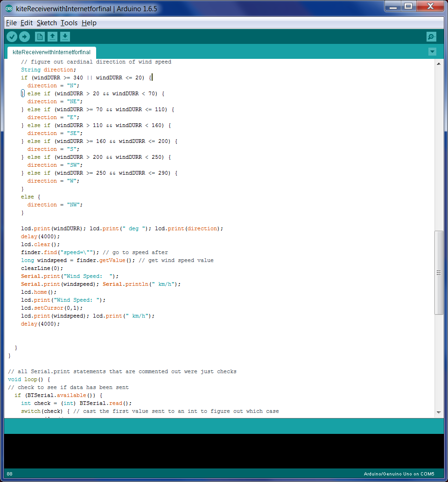Screen dimensions: 448x482
Task: Open the Sketch menu
Action: tap(47, 23)
